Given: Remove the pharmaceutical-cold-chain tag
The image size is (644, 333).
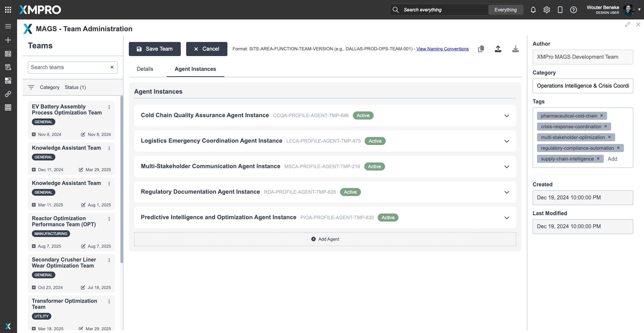Looking at the screenshot, I should (x=601, y=116).
